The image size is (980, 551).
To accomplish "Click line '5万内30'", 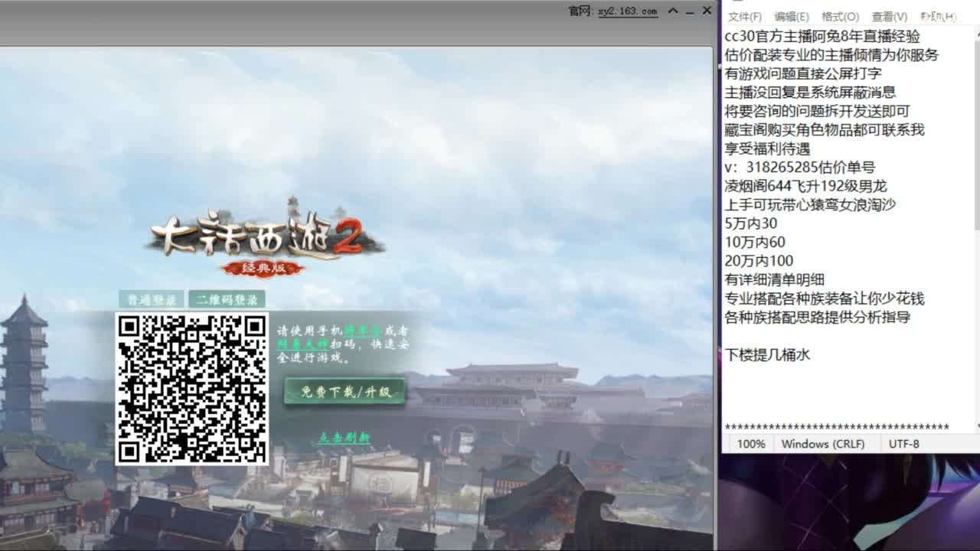I will pyautogui.click(x=750, y=223).
